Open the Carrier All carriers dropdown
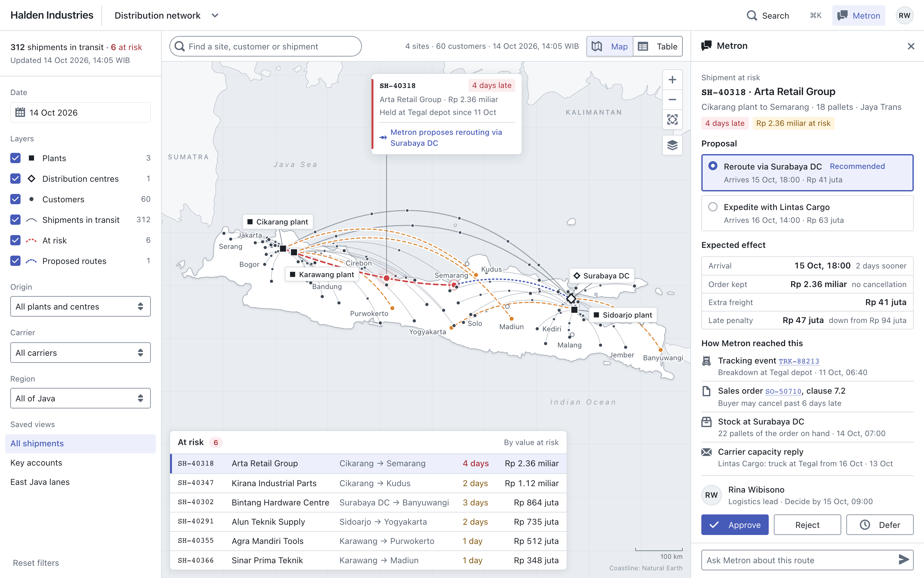Viewport: 924px width, 578px height. [x=81, y=353]
